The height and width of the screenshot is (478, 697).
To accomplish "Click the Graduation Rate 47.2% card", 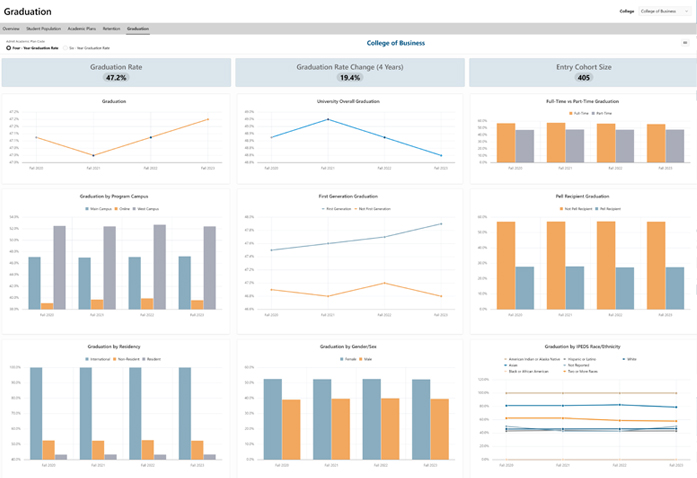I will tap(116, 72).
